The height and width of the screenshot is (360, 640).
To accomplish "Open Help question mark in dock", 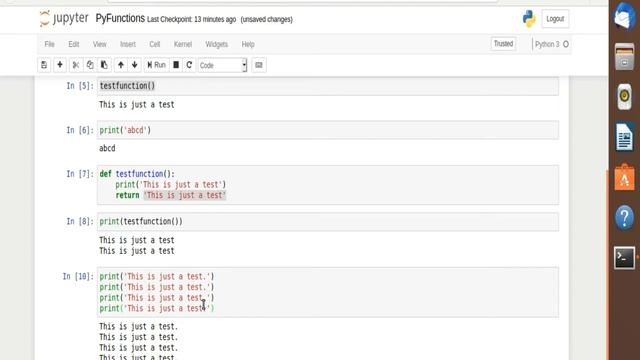I will (624, 217).
